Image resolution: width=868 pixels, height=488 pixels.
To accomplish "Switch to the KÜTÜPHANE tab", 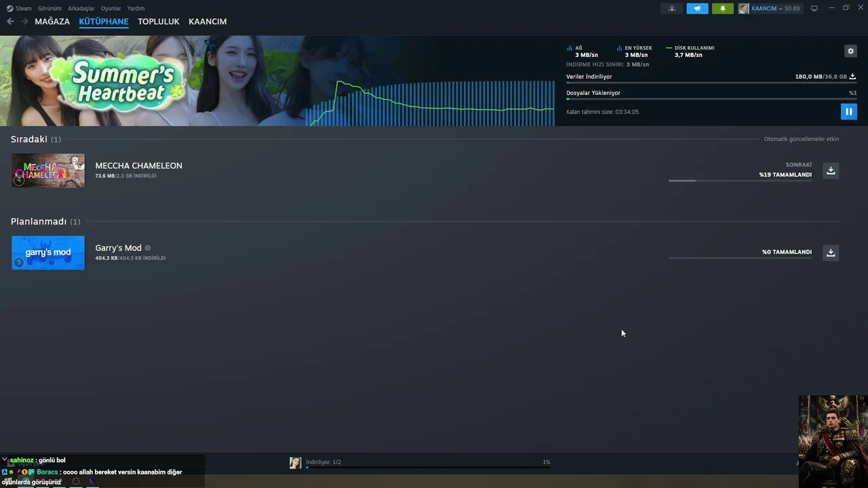I will pos(104,22).
